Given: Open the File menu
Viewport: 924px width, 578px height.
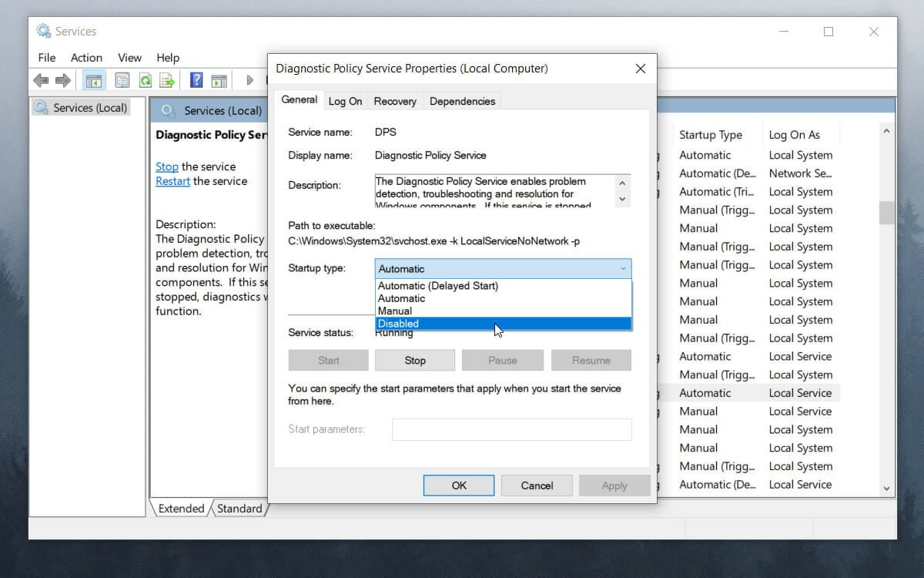Looking at the screenshot, I should (47, 58).
